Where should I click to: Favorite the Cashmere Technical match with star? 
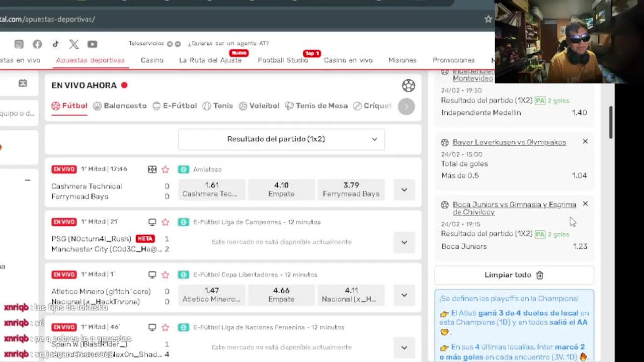point(165,169)
